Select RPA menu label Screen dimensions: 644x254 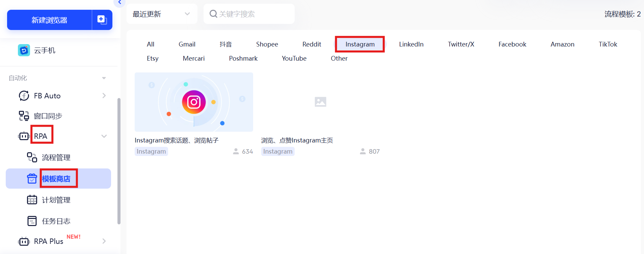(x=41, y=136)
